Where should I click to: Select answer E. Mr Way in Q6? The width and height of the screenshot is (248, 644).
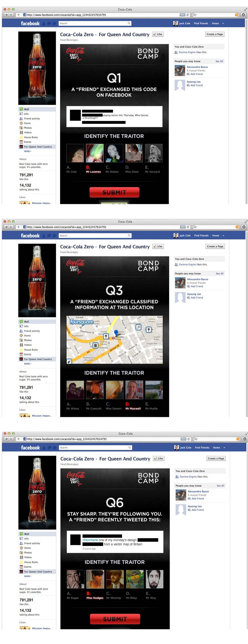155,585
